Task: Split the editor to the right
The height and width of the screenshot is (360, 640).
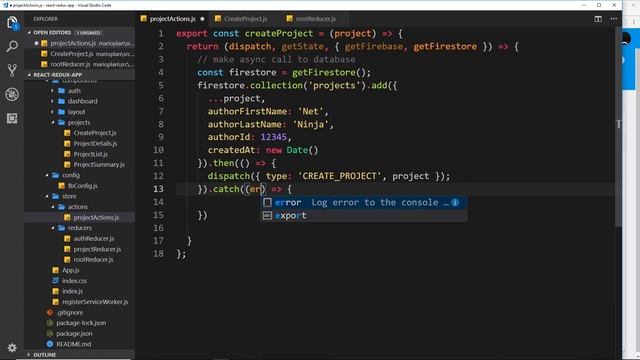Action: click(x=598, y=19)
